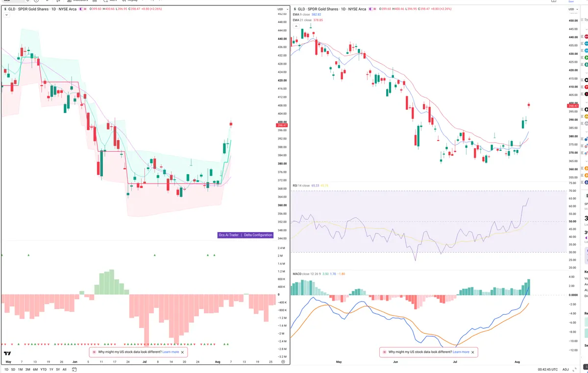Click 398.47 last price label on left axis

click(282, 125)
